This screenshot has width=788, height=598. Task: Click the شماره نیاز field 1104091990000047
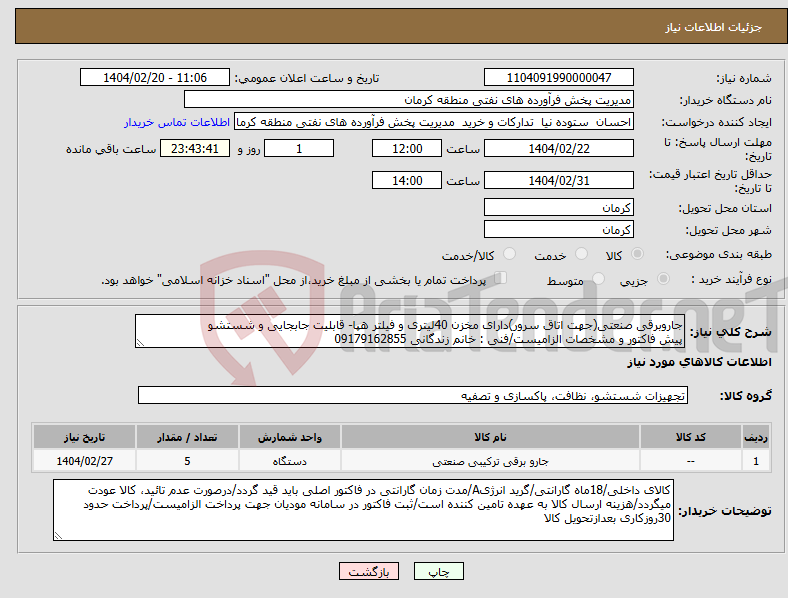(558, 77)
